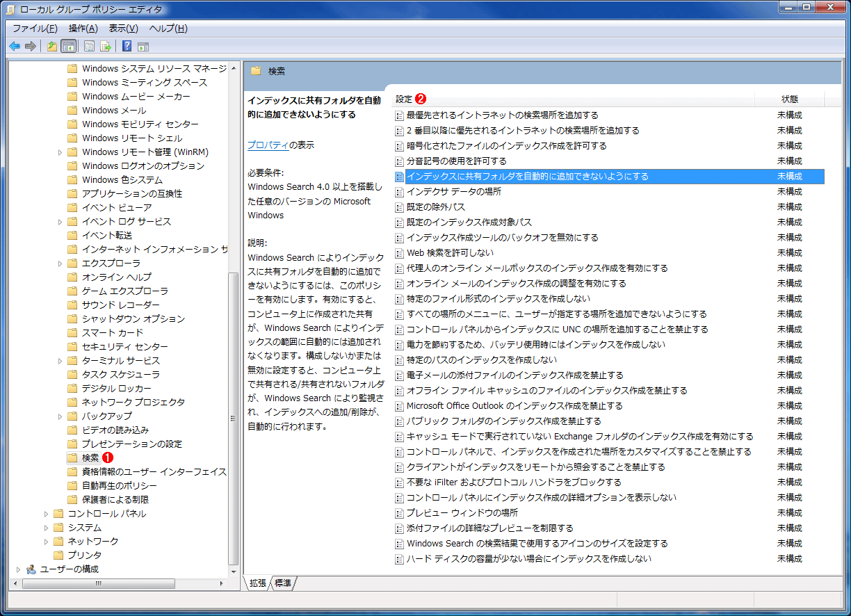851x616 pixels.
Task: Click the Properties toolbar icon
Action: [90, 47]
